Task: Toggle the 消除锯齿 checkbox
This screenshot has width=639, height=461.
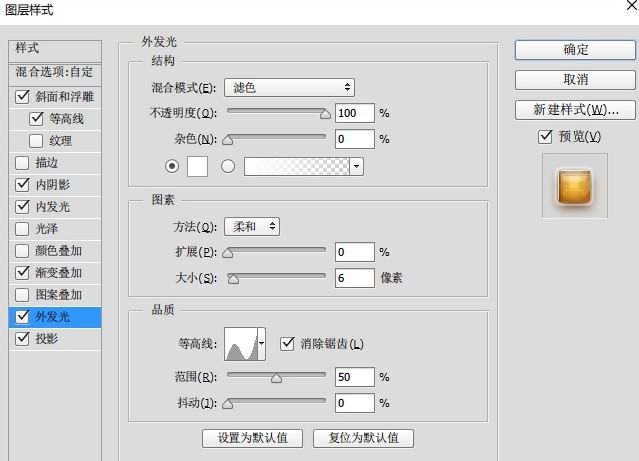Action: point(287,344)
